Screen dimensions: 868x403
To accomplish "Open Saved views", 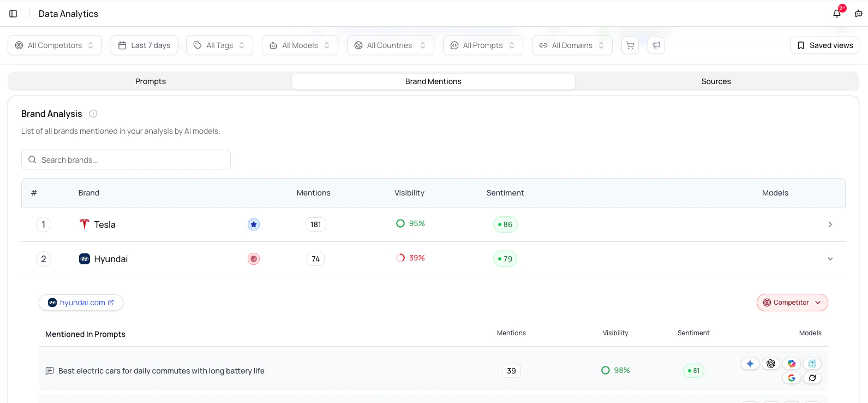I will coord(825,45).
